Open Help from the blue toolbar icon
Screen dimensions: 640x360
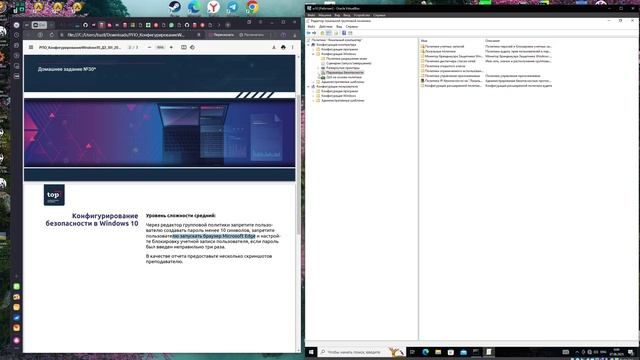pyautogui.click(x=344, y=33)
